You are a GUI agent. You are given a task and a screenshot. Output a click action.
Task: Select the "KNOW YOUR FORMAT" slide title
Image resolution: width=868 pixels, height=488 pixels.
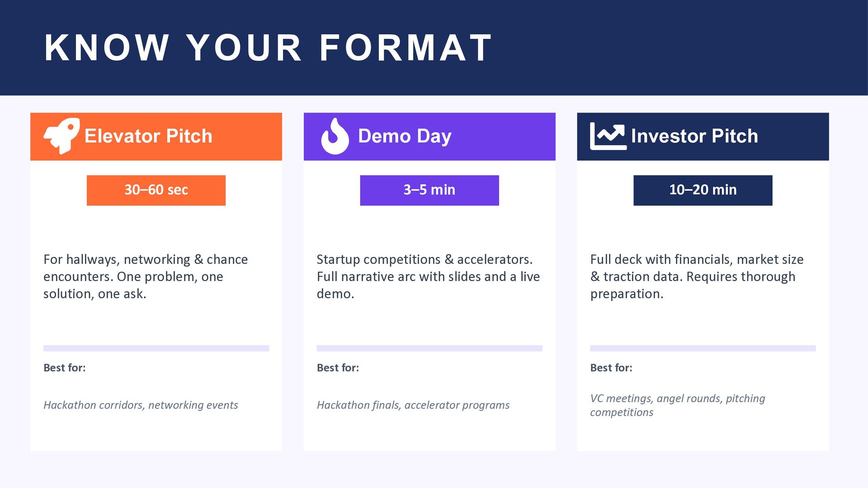tap(268, 47)
